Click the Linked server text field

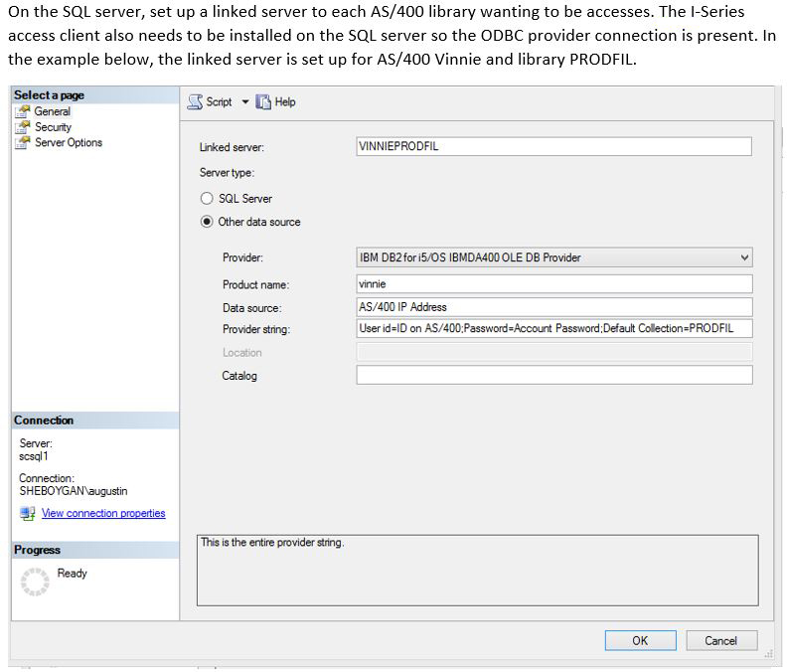pos(552,146)
